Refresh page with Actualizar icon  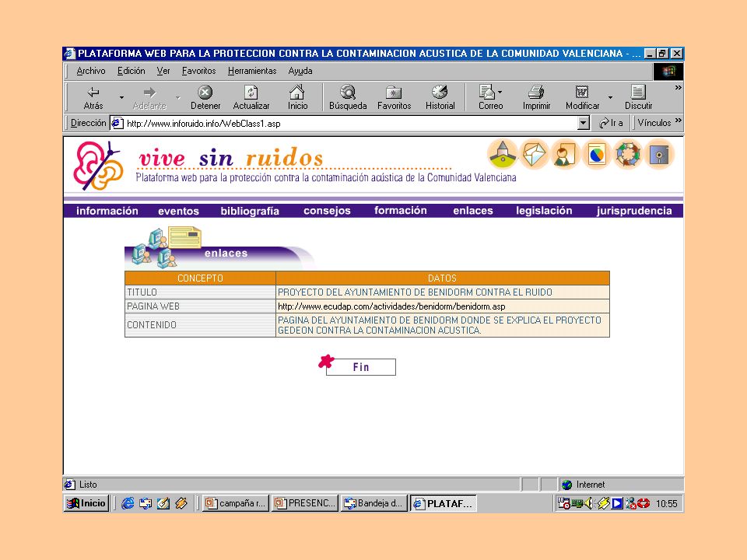click(251, 92)
